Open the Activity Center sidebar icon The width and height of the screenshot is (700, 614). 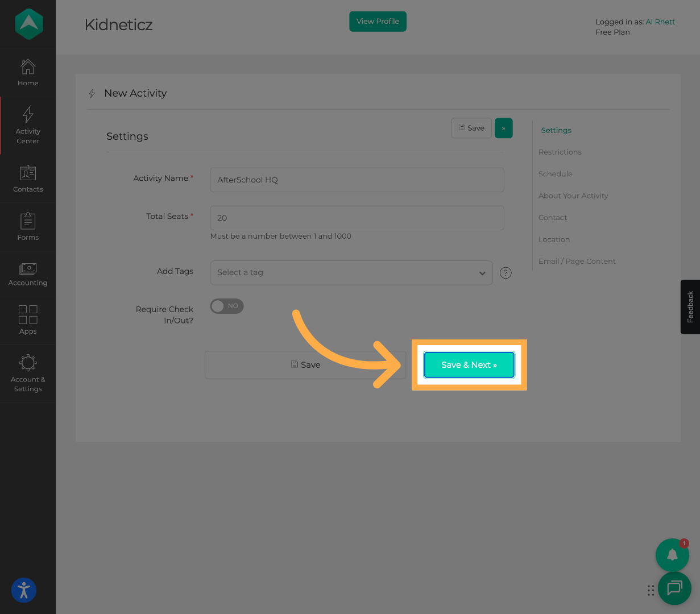coord(28,115)
